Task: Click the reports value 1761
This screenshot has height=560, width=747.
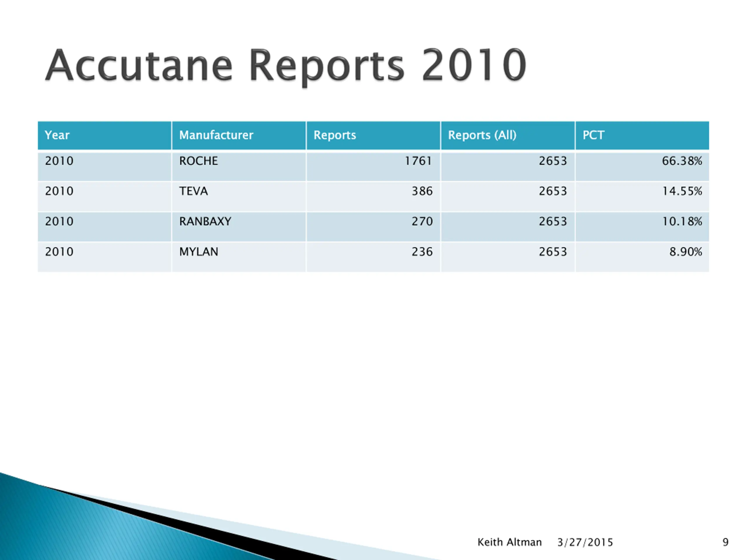Action: 419,161
